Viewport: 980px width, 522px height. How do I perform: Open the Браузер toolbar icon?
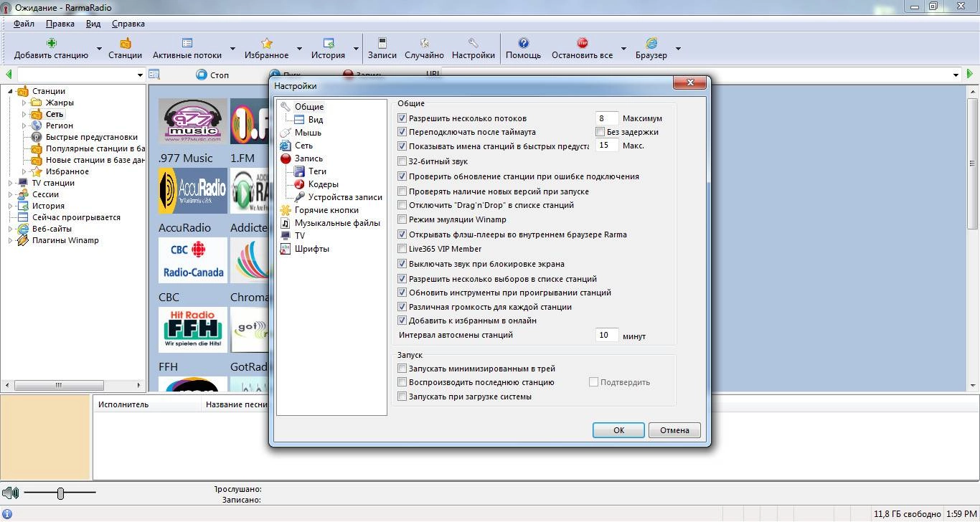tap(651, 43)
